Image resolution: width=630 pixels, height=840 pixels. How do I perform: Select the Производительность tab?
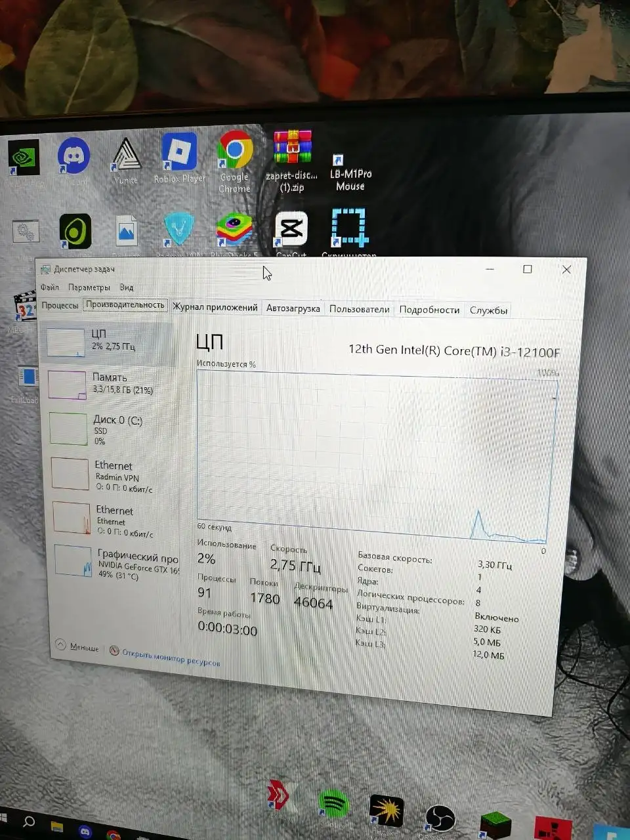tap(125, 304)
